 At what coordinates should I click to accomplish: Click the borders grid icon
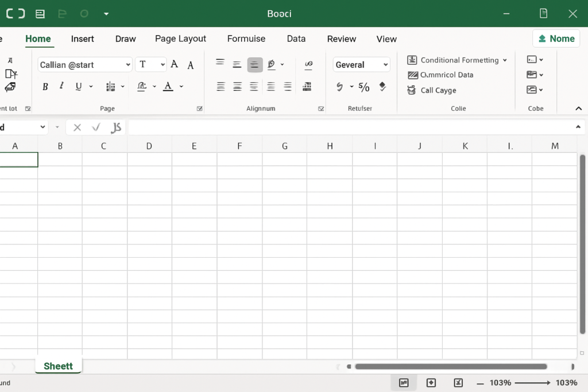110,87
